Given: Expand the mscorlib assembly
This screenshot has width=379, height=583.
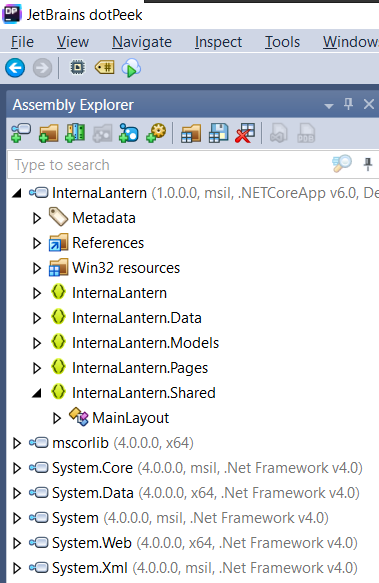Looking at the screenshot, I should click(x=17, y=443).
